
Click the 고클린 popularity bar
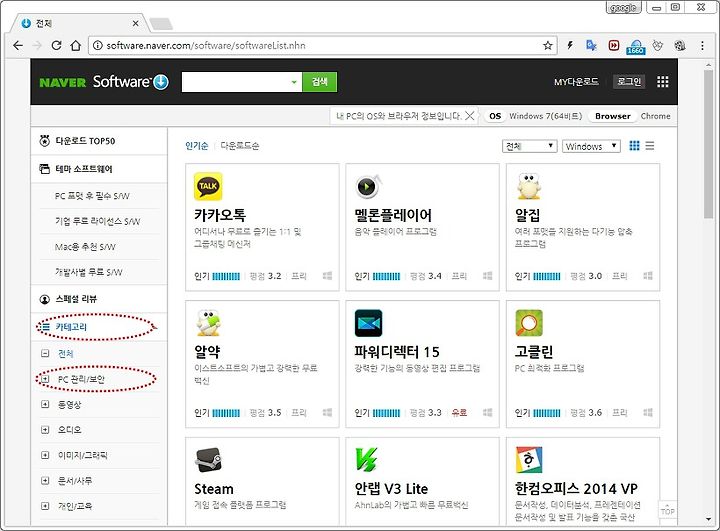(x=546, y=413)
